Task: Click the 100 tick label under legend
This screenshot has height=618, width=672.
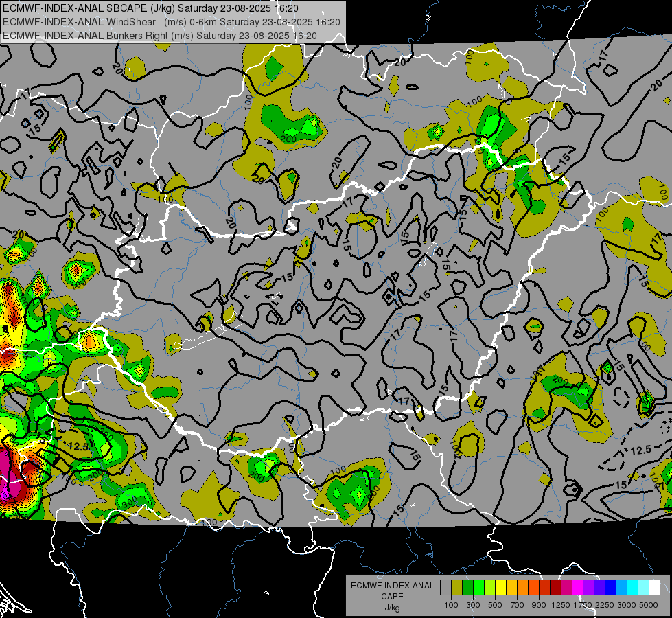Action: pos(451,605)
